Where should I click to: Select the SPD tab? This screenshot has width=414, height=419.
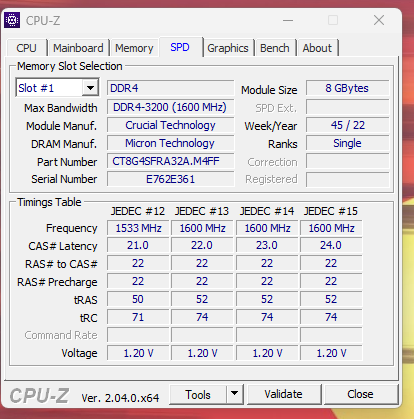pos(180,47)
